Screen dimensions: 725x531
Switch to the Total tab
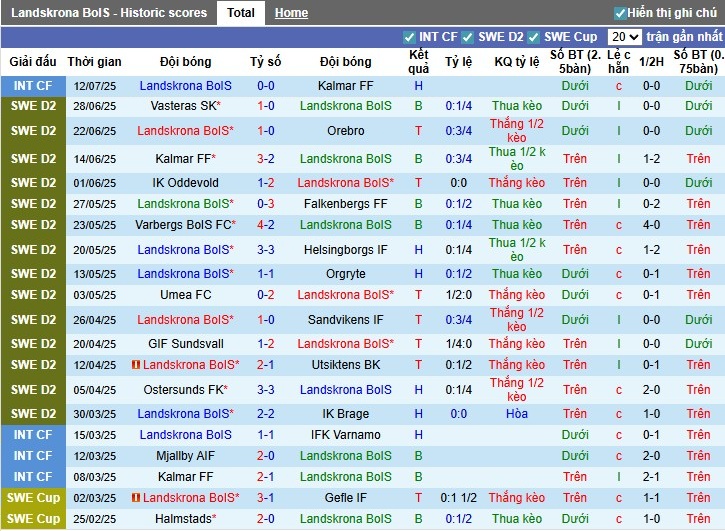(240, 13)
